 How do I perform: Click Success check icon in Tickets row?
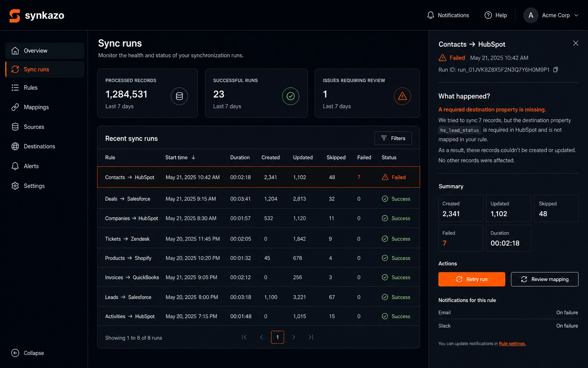[x=385, y=239]
